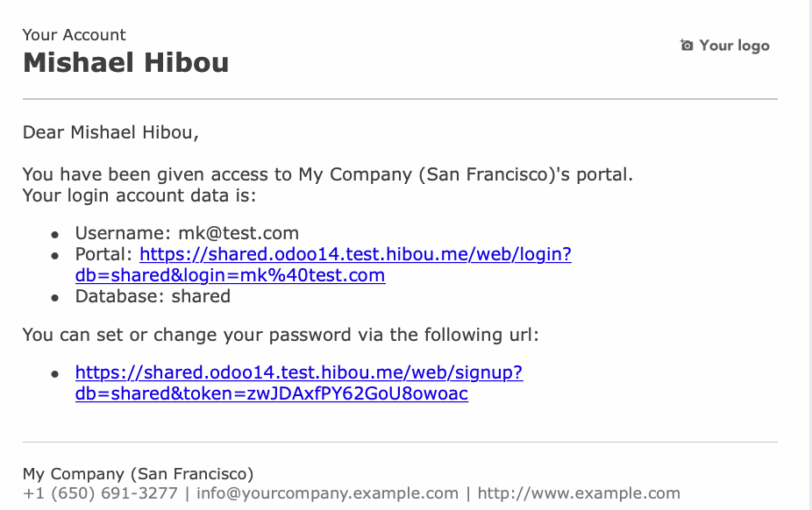
Task: Click the bullet before the Portal entry
Action: point(55,256)
